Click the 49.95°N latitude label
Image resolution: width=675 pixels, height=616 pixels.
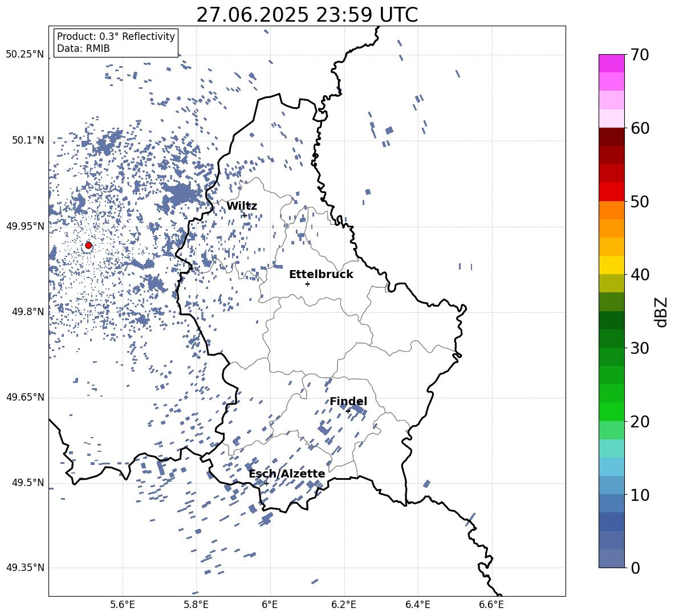pos(25,226)
